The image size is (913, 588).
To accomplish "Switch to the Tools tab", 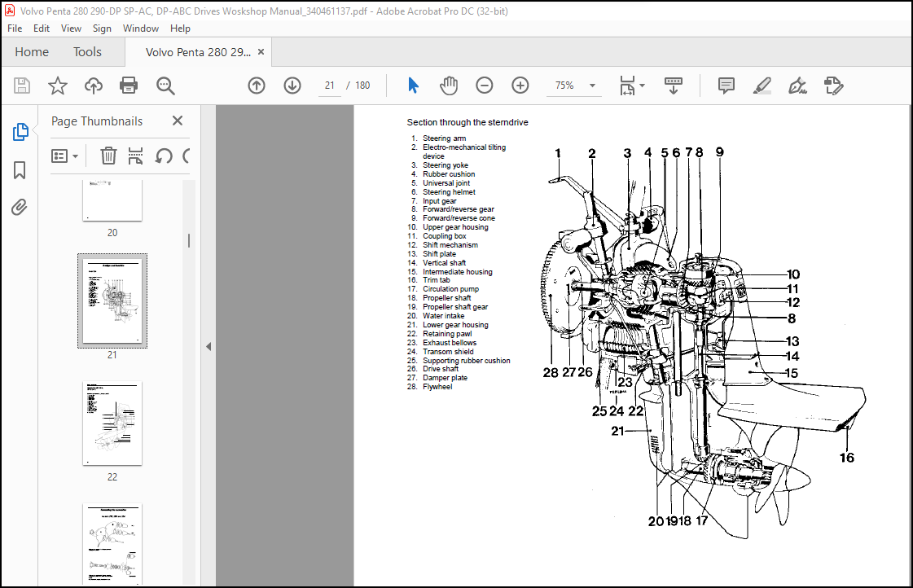I will (x=87, y=52).
